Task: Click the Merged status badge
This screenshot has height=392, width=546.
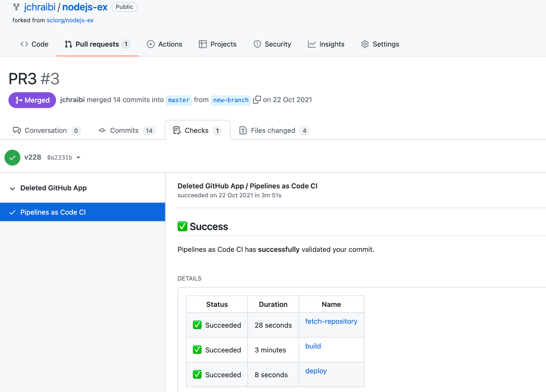Action: (x=32, y=100)
